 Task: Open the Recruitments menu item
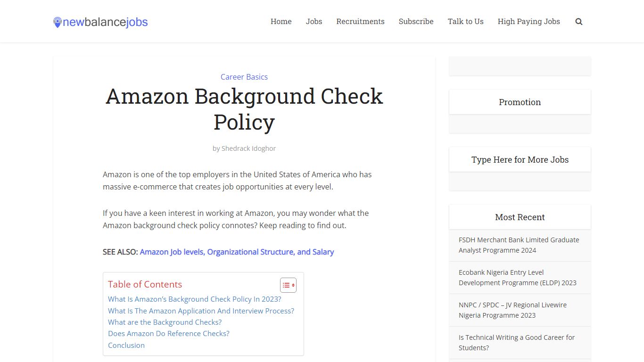(x=360, y=22)
